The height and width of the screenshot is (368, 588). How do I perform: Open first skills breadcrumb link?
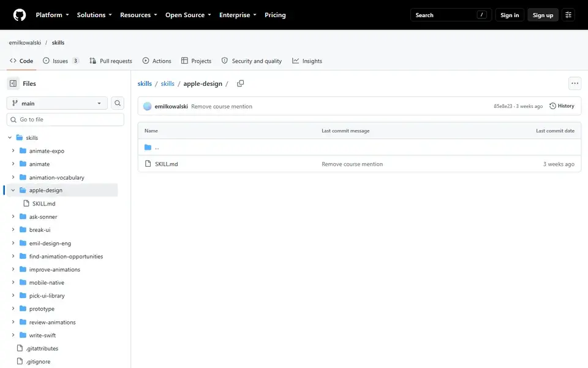(145, 83)
